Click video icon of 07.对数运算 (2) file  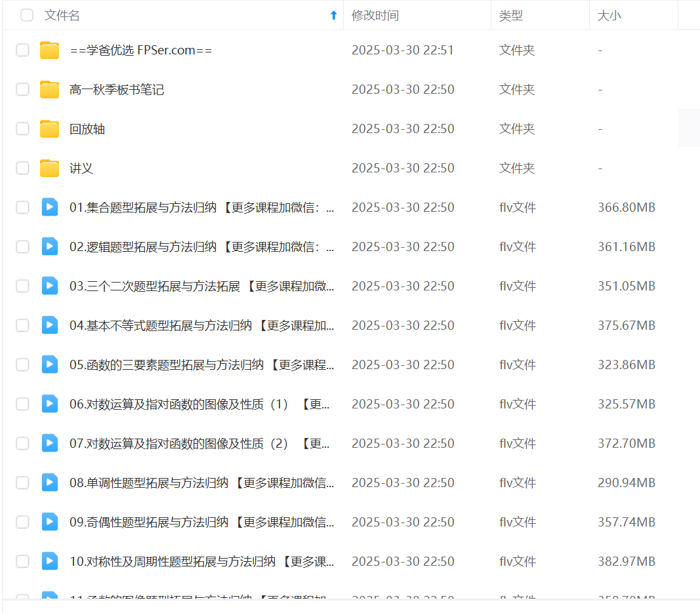pyautogui.click(x=50, y=443)
